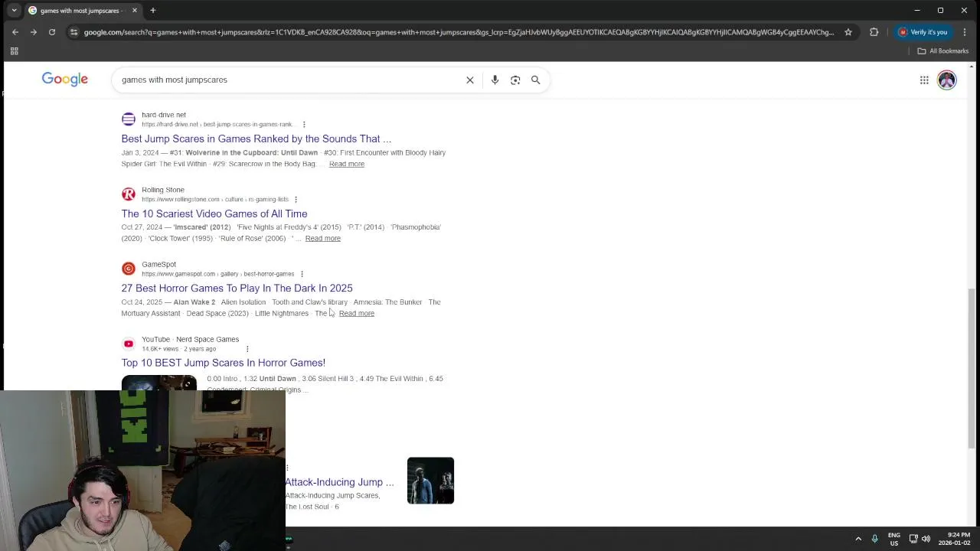Open 27 Best Horror Games To Play link

pos(237,288)
